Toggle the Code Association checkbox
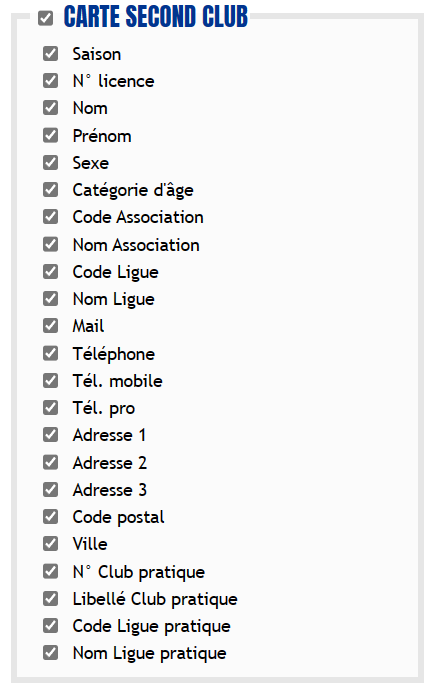The height and width of the screenshot is (698, 433). pos(51,217)
